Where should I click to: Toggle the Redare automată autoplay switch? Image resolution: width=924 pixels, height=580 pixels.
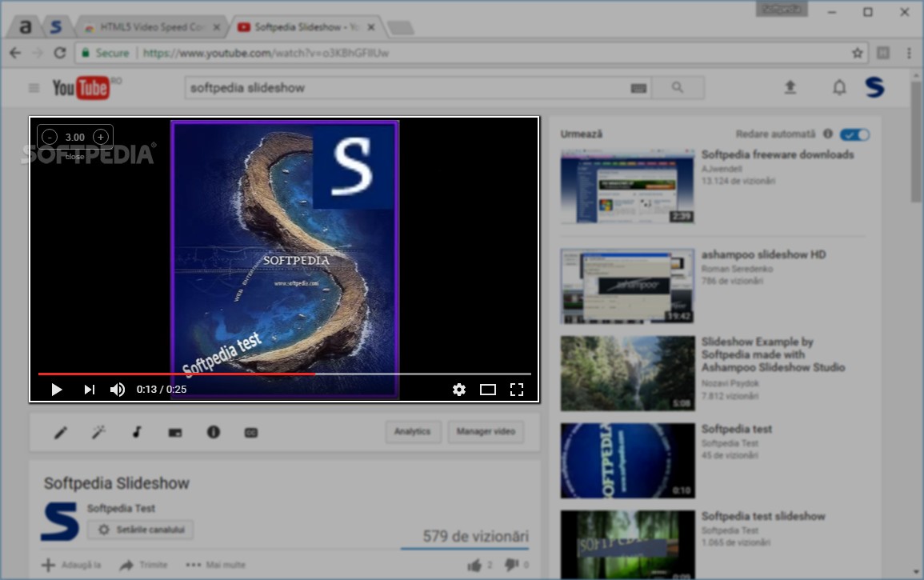pos(854,134)
